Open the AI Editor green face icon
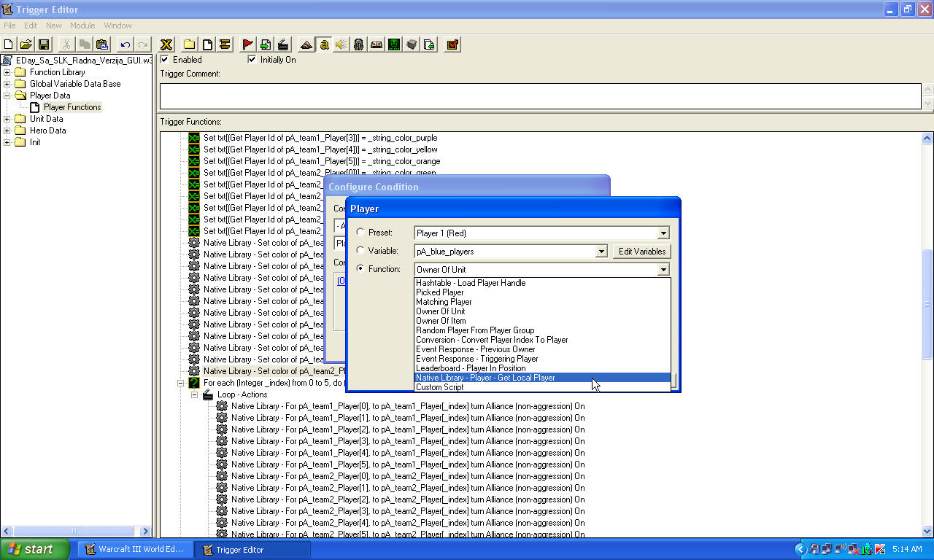The width and height of the screenshot is (934, 560). click(x=394, y=44)
